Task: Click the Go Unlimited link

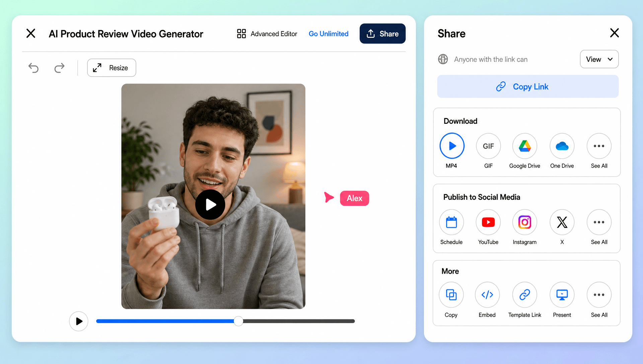Action: (329, 34)
